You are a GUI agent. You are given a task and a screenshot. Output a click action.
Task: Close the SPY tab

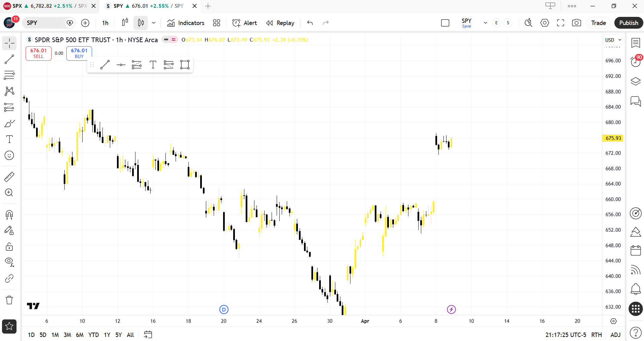coord(194,6)
